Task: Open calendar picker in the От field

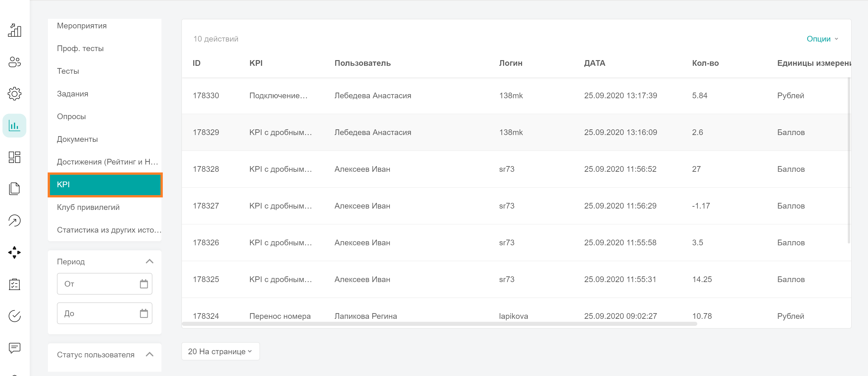Action: pos(144,284)
